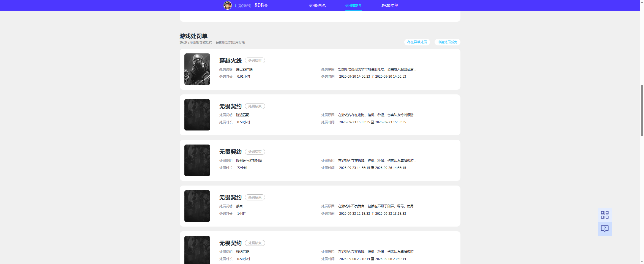
Task: Click 处罚结束 badge next to 穿越火线
Action: point(255,61)
